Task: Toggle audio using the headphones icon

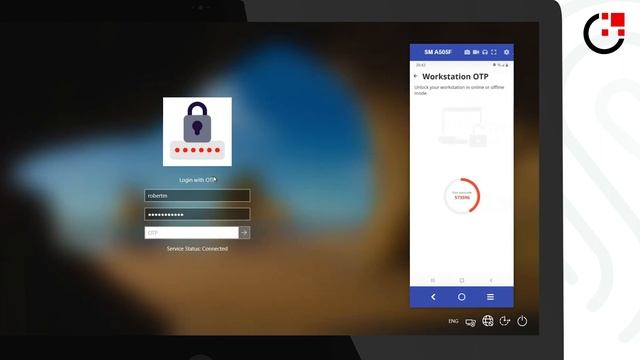Action: point(485,52)
